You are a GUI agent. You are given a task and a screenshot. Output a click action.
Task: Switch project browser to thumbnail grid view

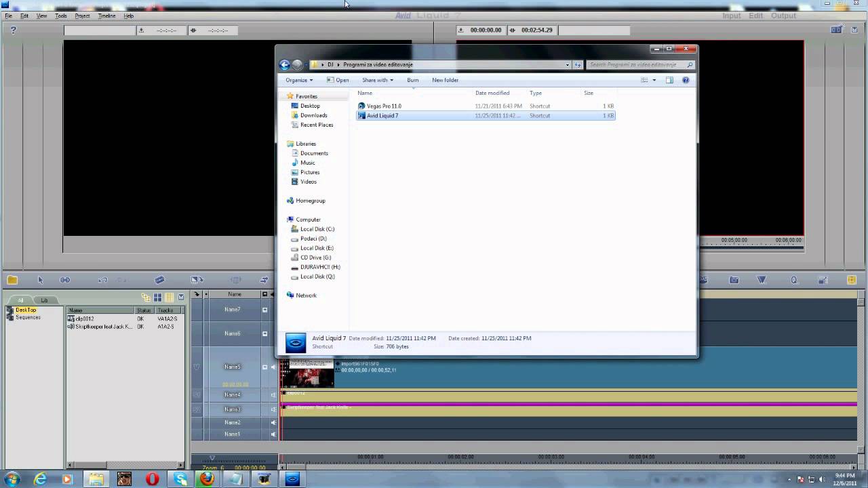pos(157,298)
